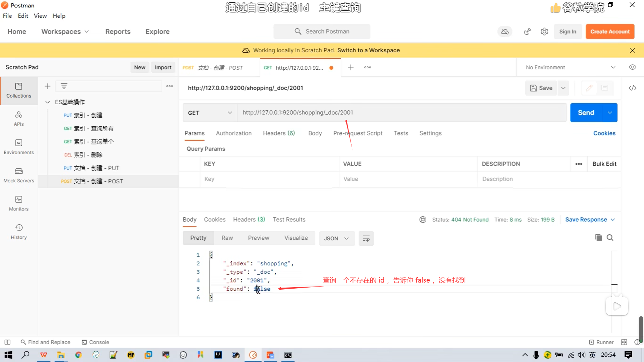
Task: Open the Settings gear icon in the header
Action: [544, 32]
